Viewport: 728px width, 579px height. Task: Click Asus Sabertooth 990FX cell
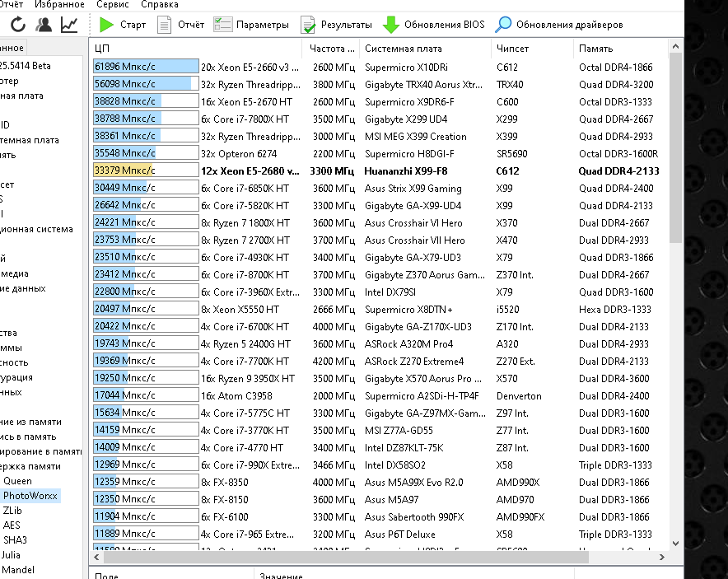tap(414, 516)
